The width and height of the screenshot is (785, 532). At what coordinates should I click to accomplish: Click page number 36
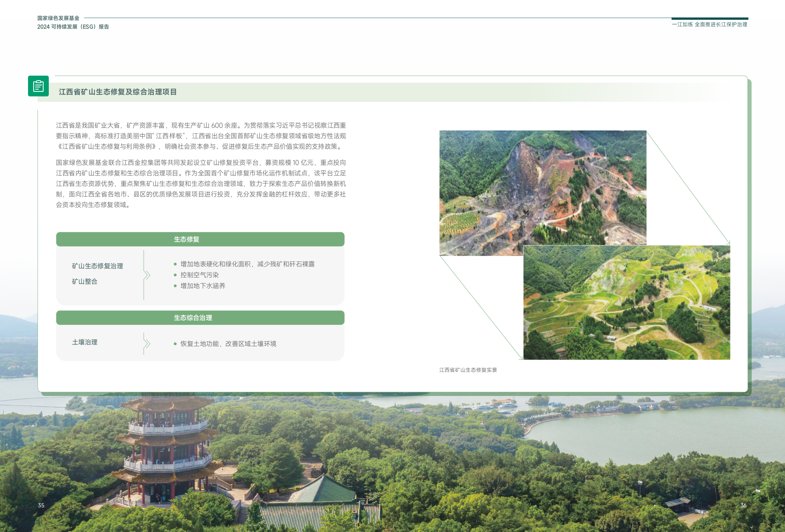pyautogui.click(x=743, y=505)
